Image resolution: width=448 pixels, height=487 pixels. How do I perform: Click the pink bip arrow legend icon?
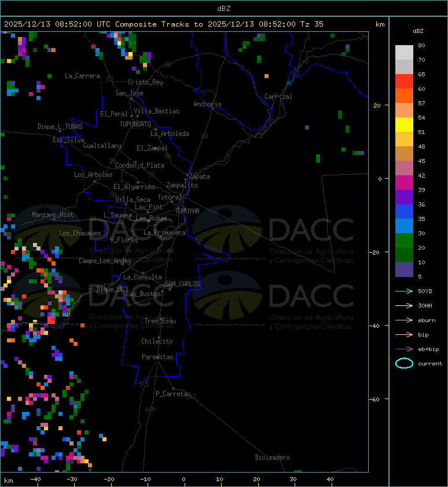pyautogui.click(x=404, y=335)
